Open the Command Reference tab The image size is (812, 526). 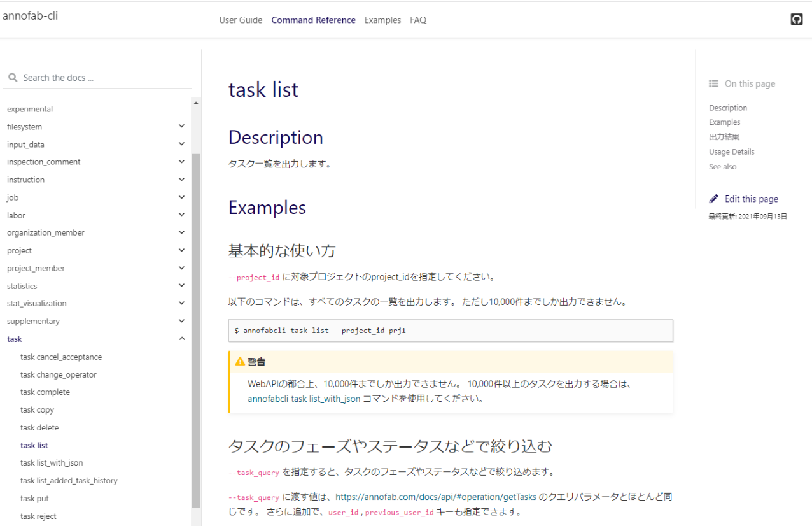313,20
